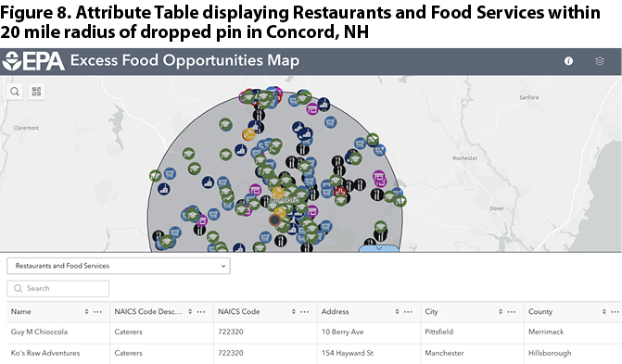Click the Address column header
This screenshot has width=622, height=364.
click(x=336, y=311)
